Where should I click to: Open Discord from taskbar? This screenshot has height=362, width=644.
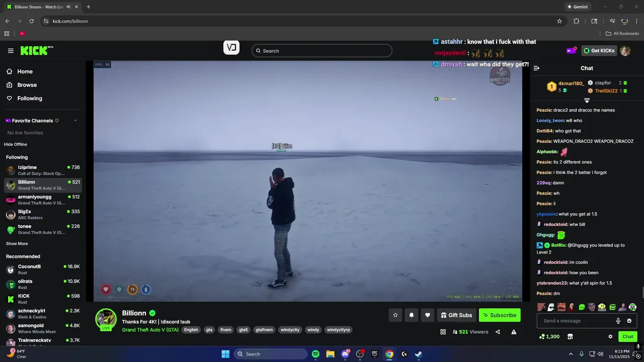point(345,354)
